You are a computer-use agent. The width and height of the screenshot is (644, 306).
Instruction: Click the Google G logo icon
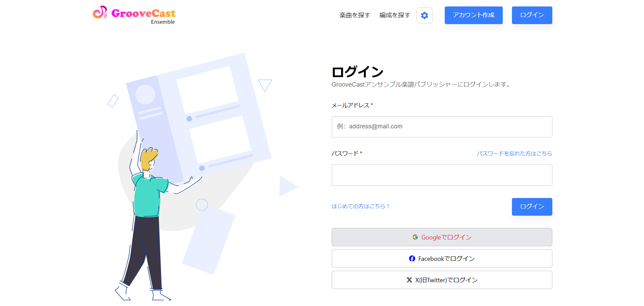click(415, 237)
